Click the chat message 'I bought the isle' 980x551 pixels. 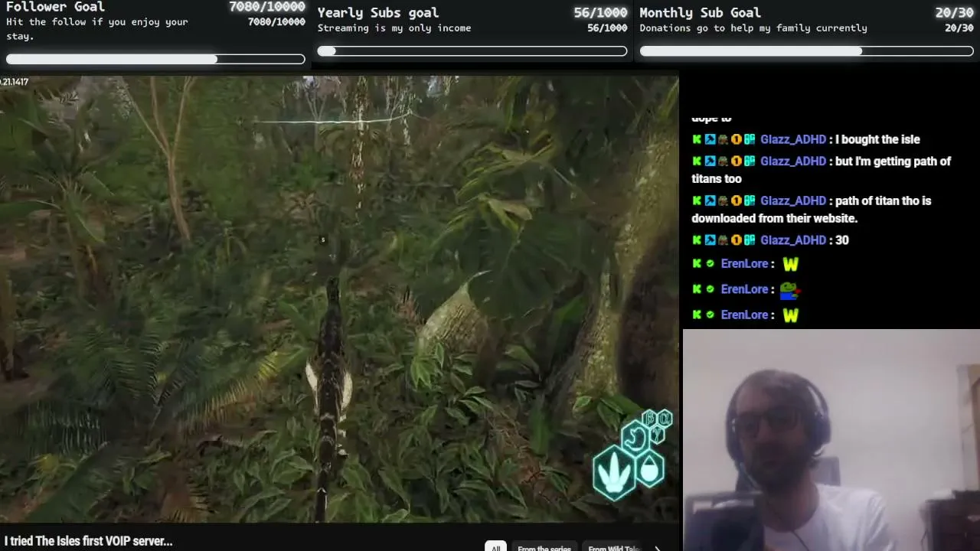pos(878,139)
